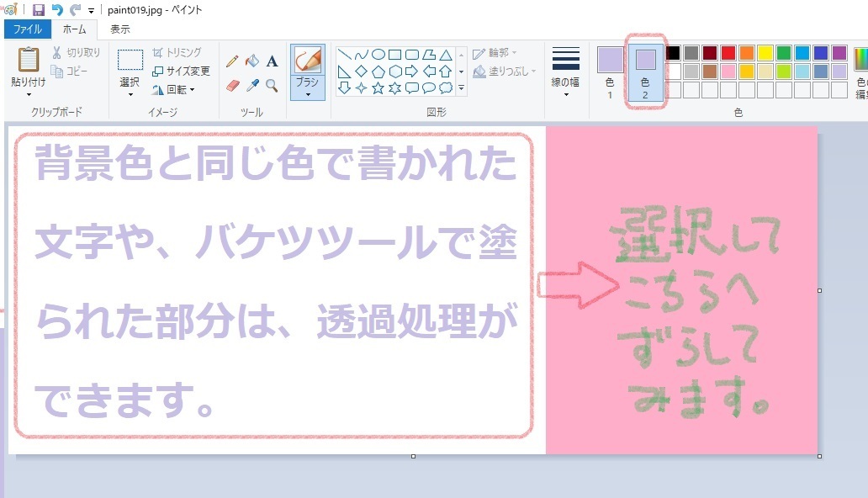
Task: Undo the last action using the toolbar arrow
Action: (x=57, y=10)
